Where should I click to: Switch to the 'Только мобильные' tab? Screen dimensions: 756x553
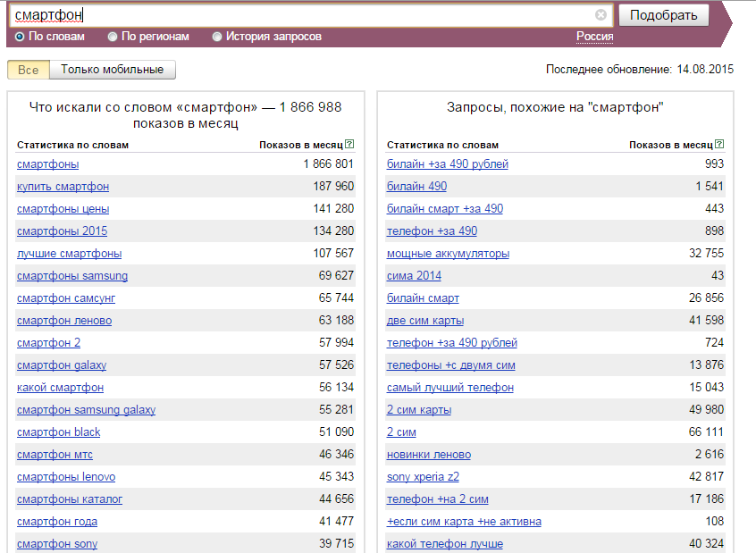coord(113,70)
